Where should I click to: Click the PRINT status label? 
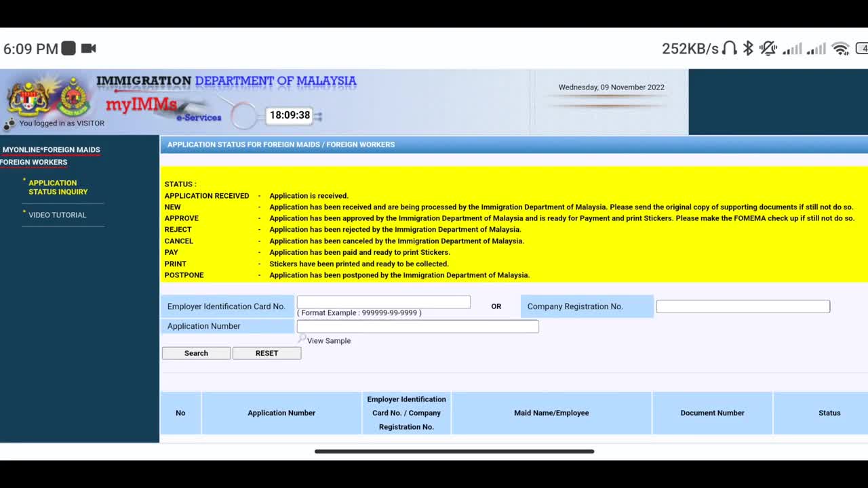click(x=175, y=264)
